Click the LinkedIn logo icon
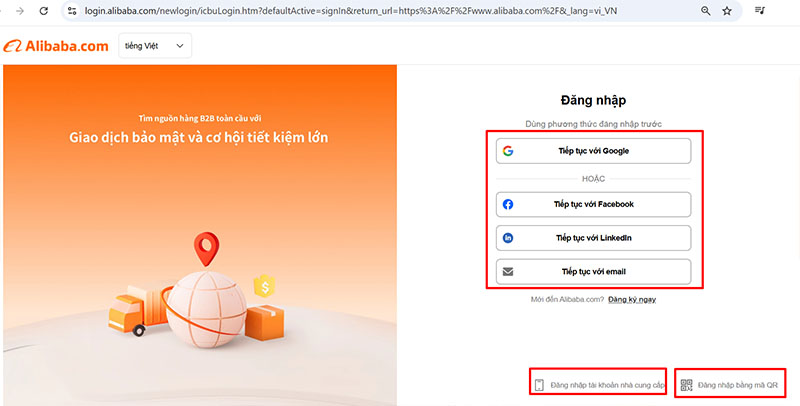Screen dimensions: 800x406 [508, 238]
